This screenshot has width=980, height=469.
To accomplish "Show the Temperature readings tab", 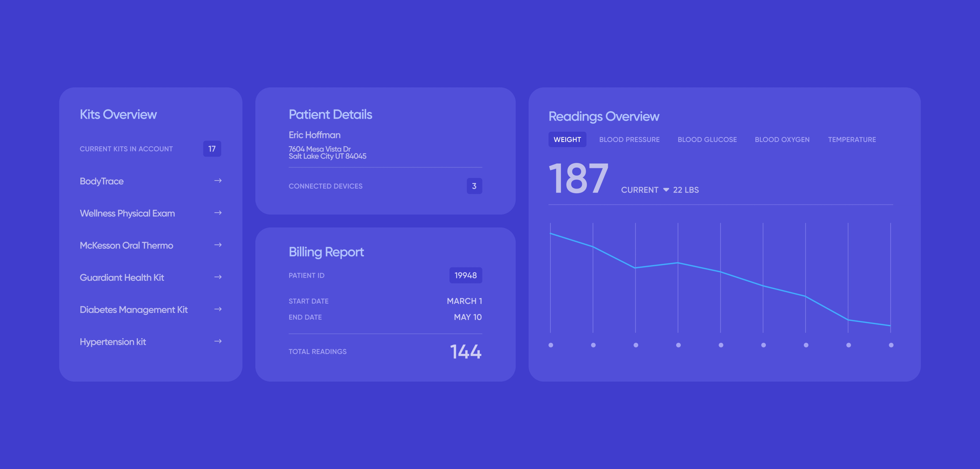I will [852, 139].
